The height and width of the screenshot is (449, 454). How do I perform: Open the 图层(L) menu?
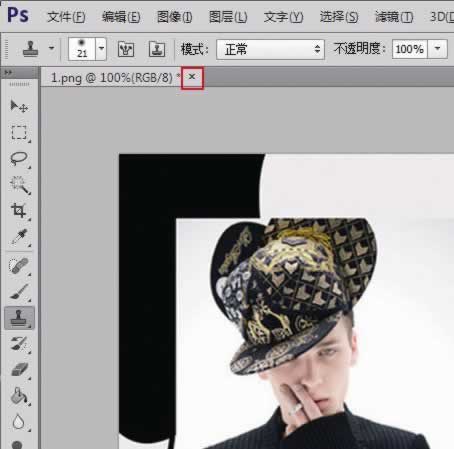point(228,17)
